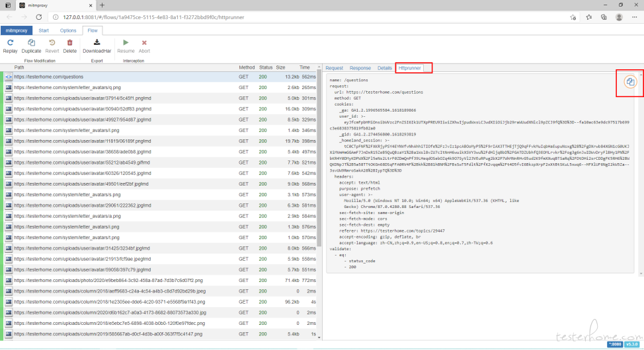The image size is (644, 350).
Task: Click the Abort interception icon
Action: [x=144, y=43]
